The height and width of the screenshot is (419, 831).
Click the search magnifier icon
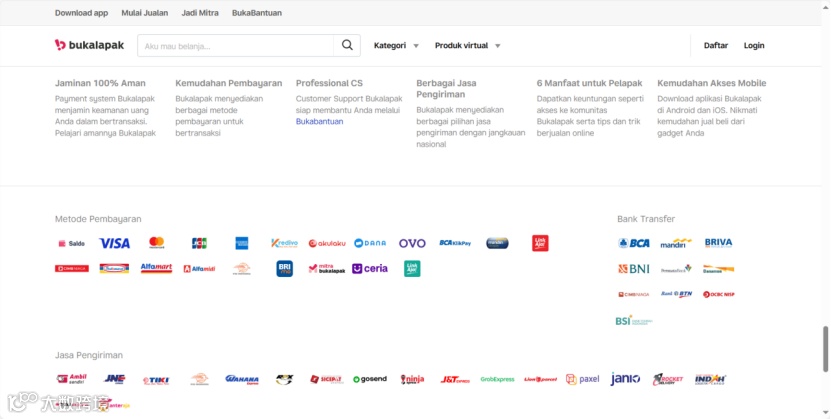click(x=347, y=45)
